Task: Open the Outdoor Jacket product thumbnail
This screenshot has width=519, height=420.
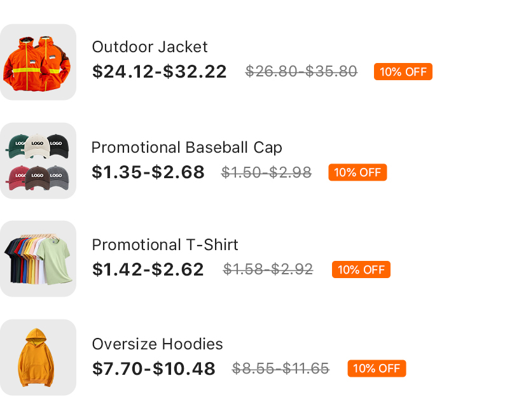Action: [38, 62]
